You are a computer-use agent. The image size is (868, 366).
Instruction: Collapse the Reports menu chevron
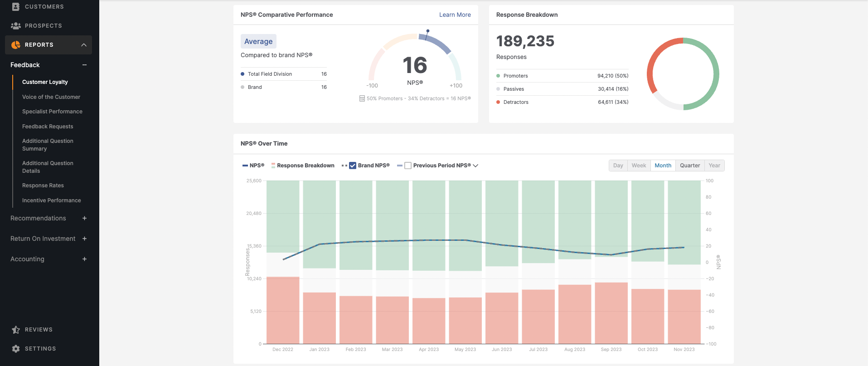(x=84, y=45)
